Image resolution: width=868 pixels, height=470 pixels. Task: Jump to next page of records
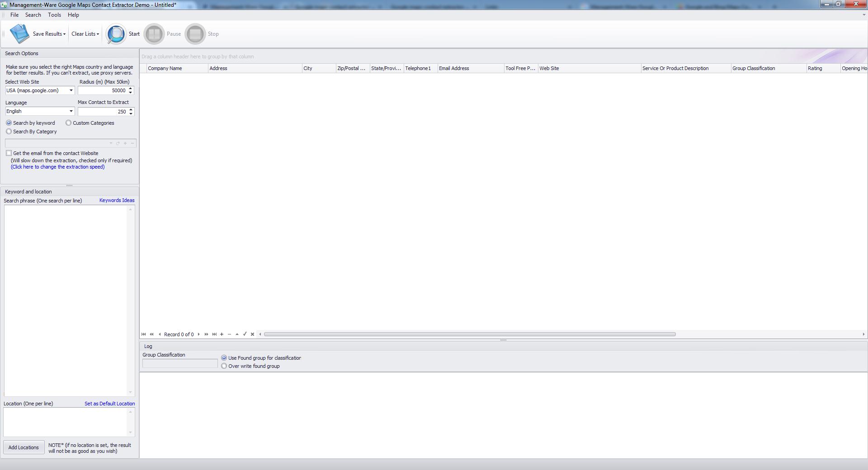tap(206, 334)
